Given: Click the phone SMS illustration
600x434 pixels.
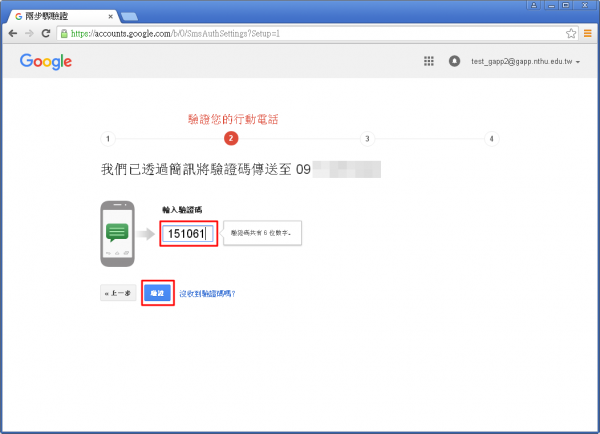Looking at the screenshot, I should [x=118, y=233].
